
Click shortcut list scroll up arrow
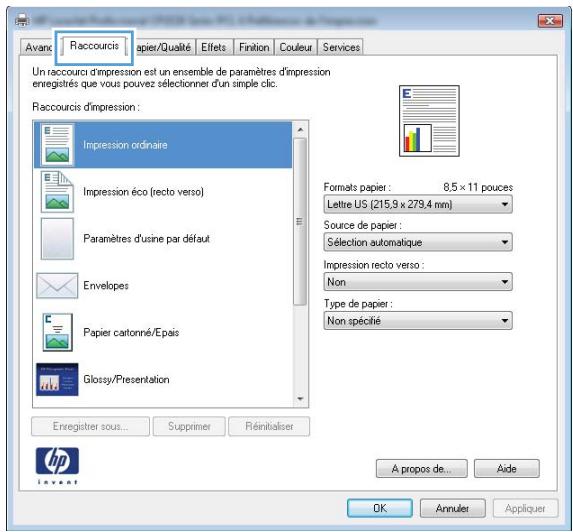pos(300,130)
